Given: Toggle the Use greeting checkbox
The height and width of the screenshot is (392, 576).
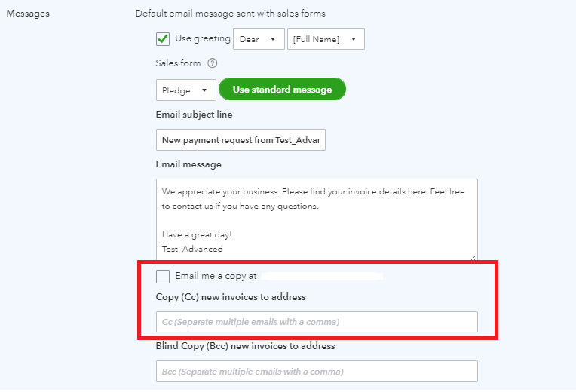Looking at the screenshot, I should pos(163,39).
